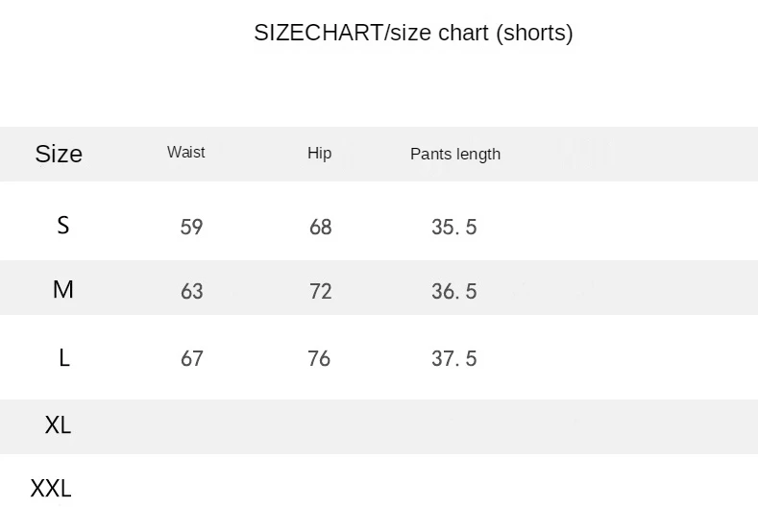Viewport: 758px width, 532px height.
Task: Select the S size row label
Action: pyautogui.click(x=63, y=226)
